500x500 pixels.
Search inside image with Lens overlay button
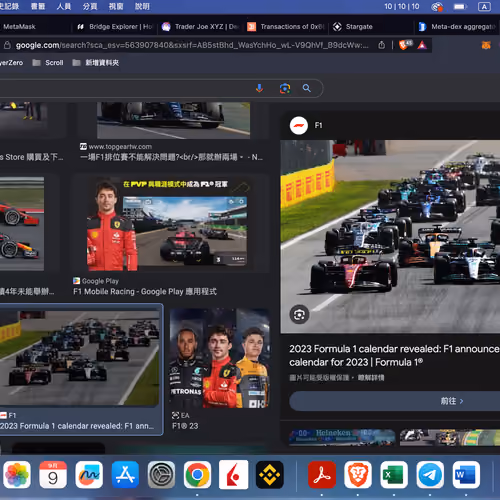coord(299,314)
